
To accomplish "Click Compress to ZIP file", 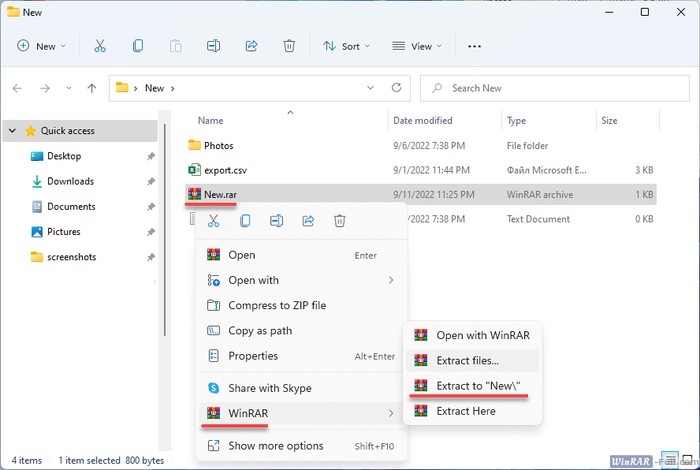I will point(277,306).
